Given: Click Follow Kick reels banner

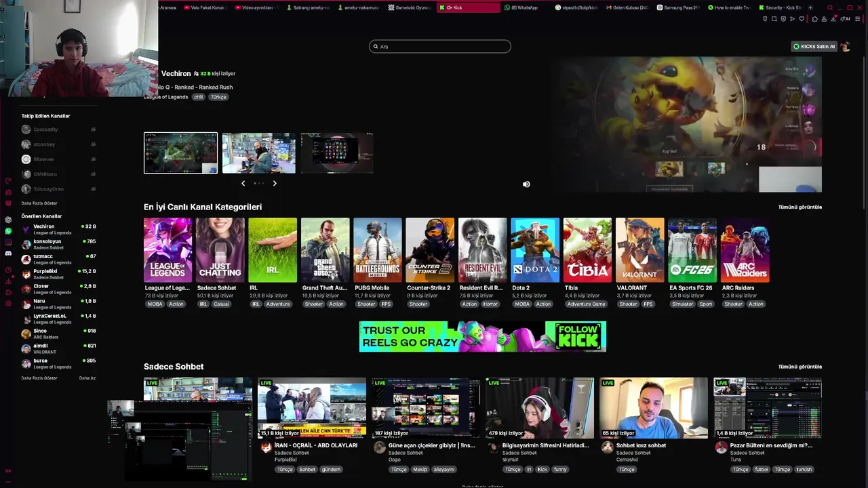Looking at the screenshot, I should [x=483, y=337].
